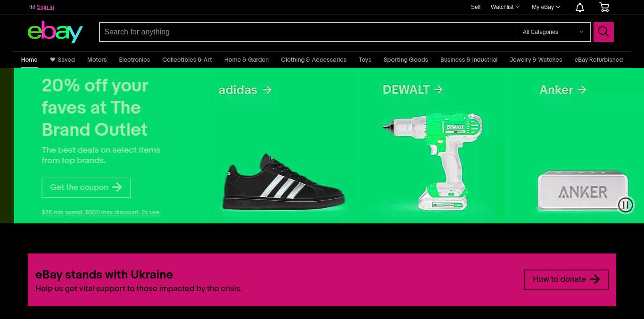The width and height of the screenshot is (644, 319).
Task: Click the Sell link
Action: 476,7
